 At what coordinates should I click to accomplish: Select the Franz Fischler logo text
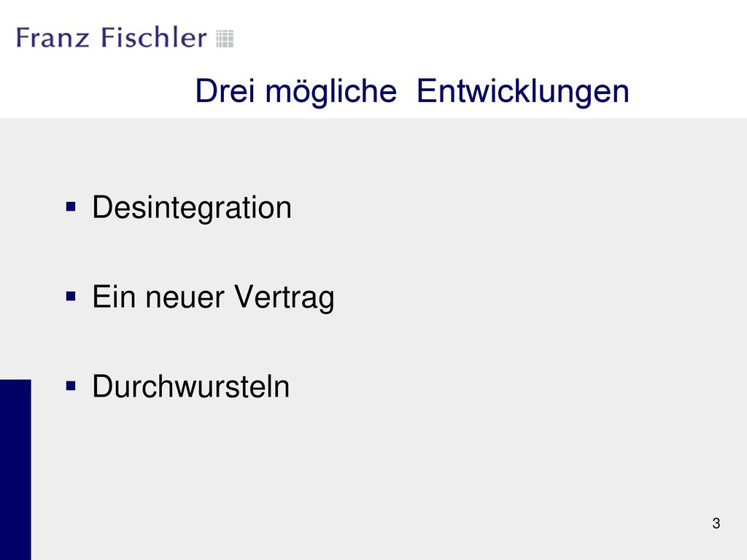(x=112, y=38)
